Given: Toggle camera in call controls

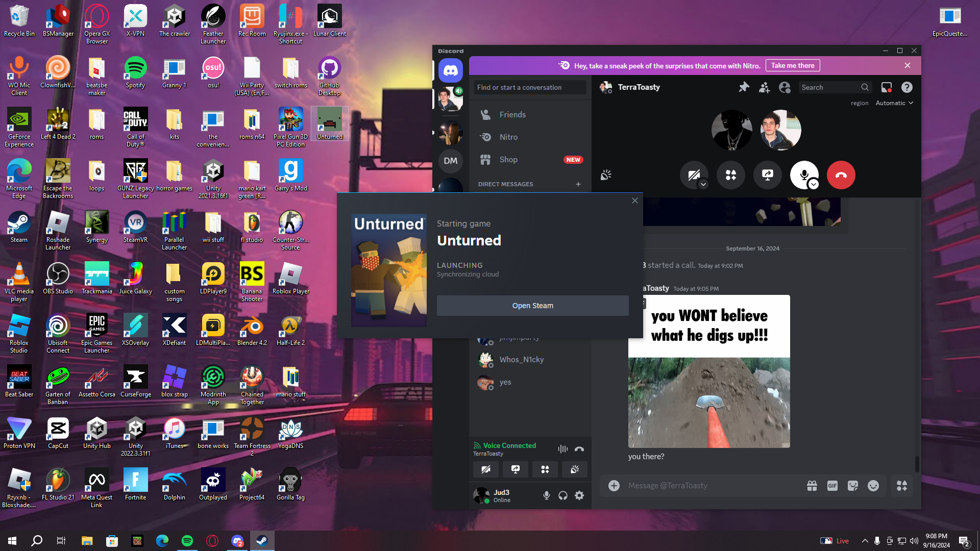Looking at the screenshot, I should click(694, 175).
